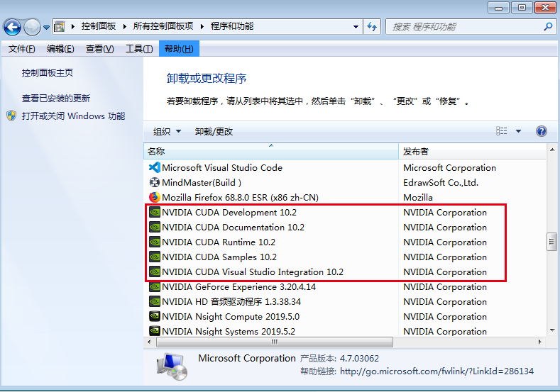Click the Mozilla Firefox icon
Image resolution: width=560 pixels, height=392 pixels.
[x=154, y=197]
